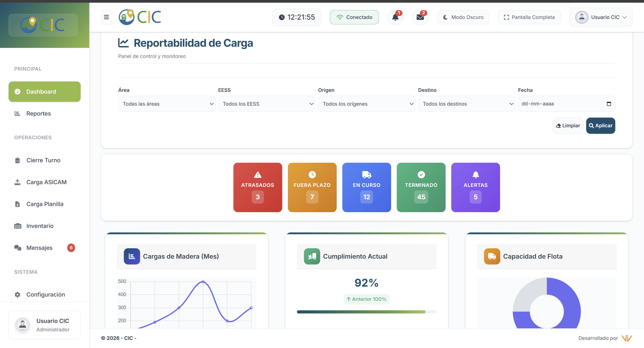The image size is (644, 348).
Task: Click the CIC logo in header
Action: click(140, 17)
